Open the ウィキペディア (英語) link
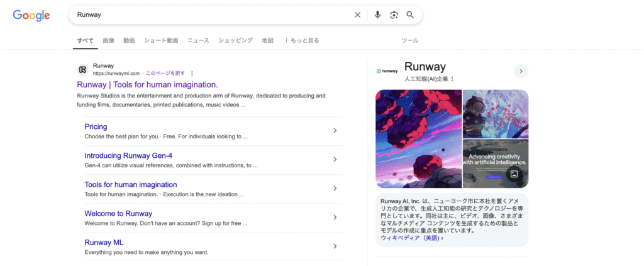Screen dimensions: 644x266 411,238
